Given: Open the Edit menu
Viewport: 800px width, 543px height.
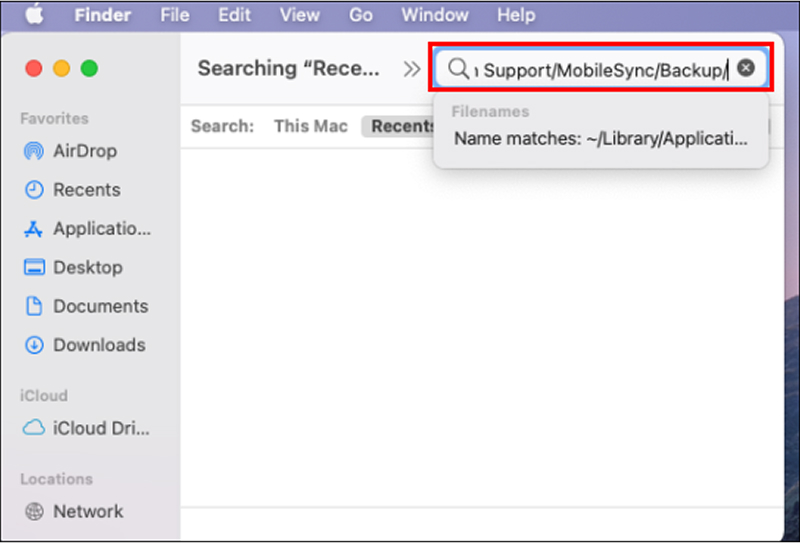Looking at the screenshot, I should [x=235, y=15].
